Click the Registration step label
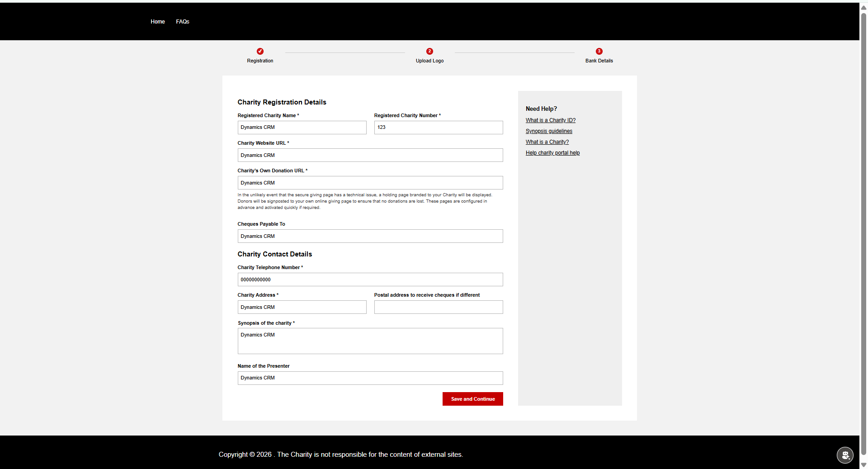The height and width of the screenshot is (469, 868). pyautogui.click(x=260, y=61)
